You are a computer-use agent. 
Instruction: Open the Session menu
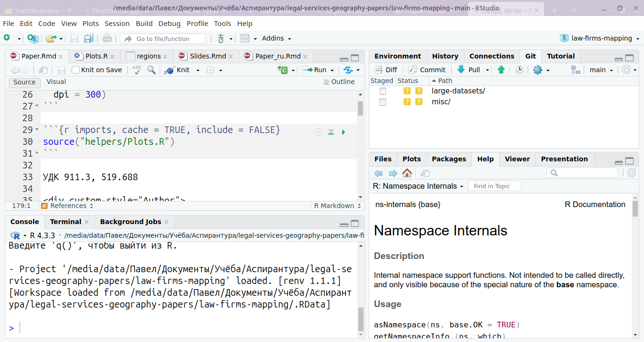click(x=117, y=24)
